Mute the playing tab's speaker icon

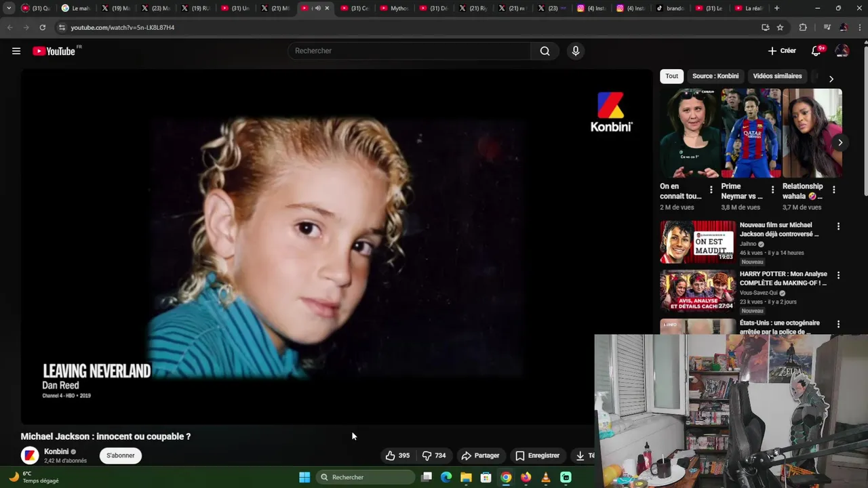pos(317,8)
